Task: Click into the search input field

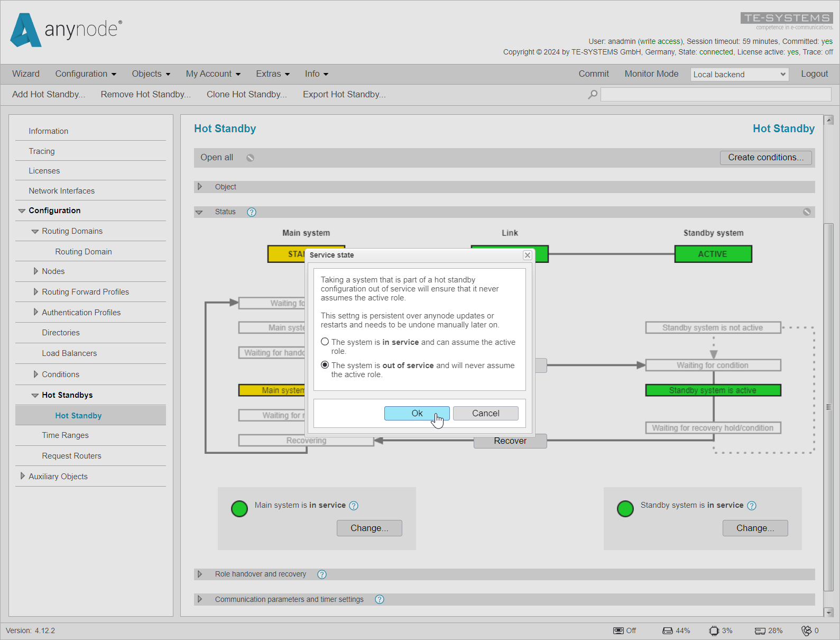Action: 716,94
